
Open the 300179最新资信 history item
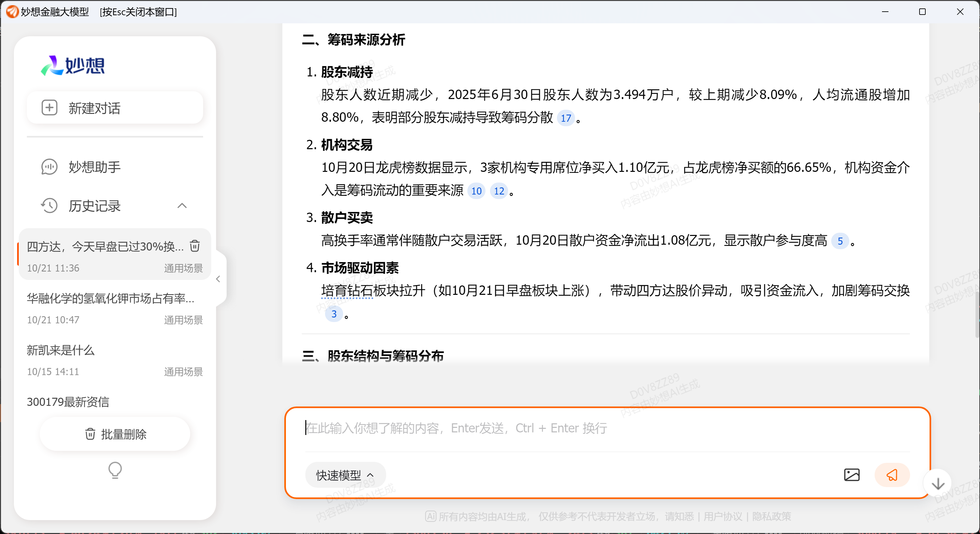point(69,402)
